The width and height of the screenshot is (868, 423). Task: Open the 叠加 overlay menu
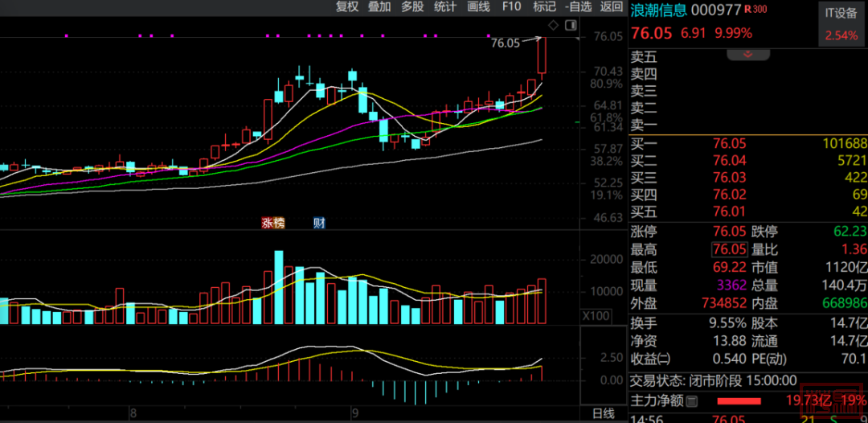coord(379,6)
